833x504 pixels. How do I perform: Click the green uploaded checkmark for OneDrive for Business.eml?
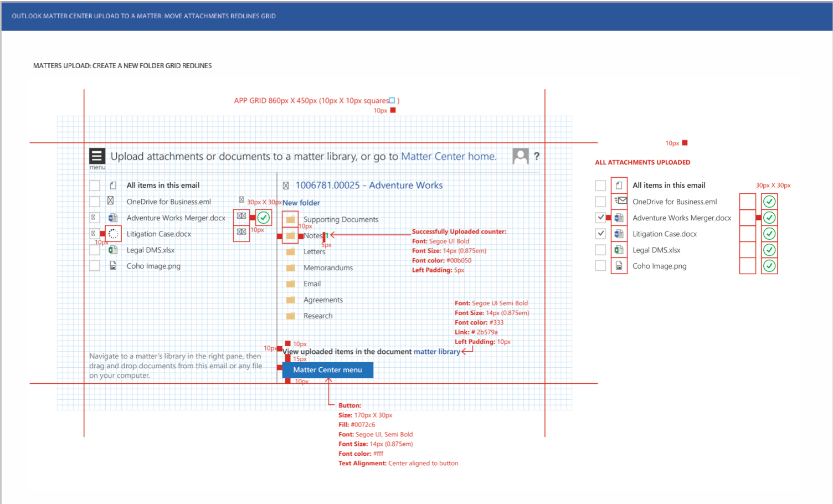click(769, 202)
